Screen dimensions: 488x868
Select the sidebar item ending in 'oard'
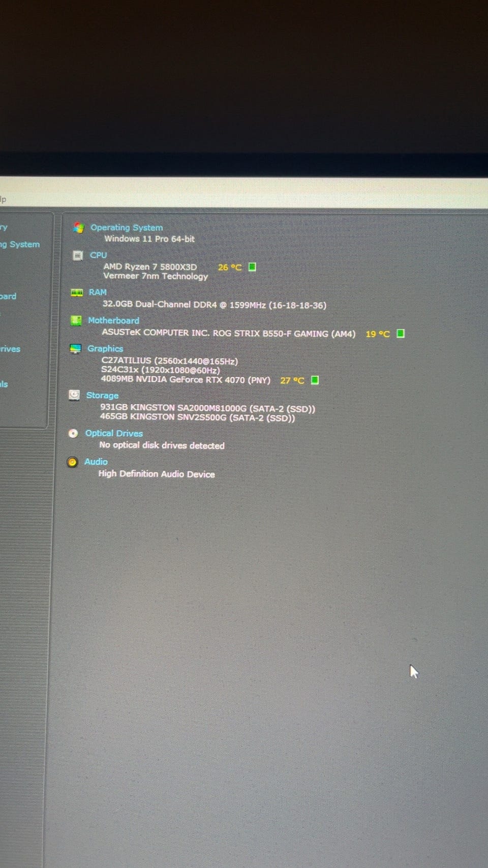point(8,296)
